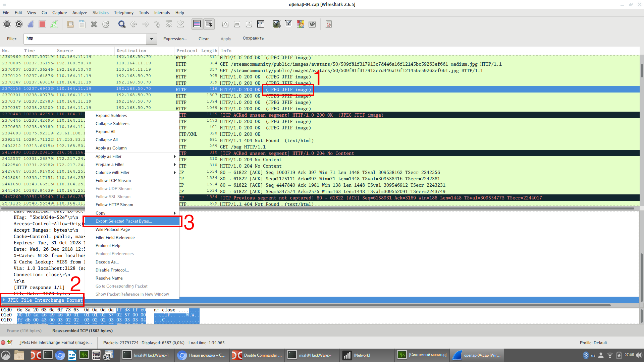
Task: Open capture options gear icon
Action: (x=19, y=24)
